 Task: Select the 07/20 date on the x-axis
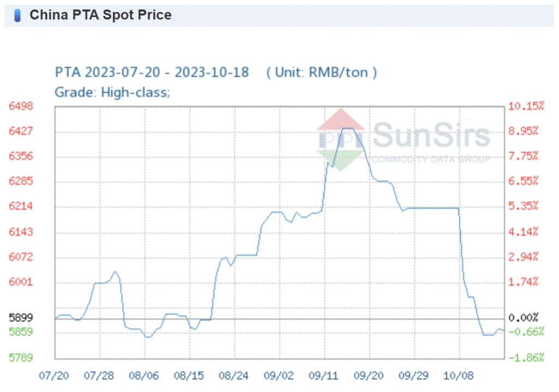pyautogui.click(x=55, y=376)
